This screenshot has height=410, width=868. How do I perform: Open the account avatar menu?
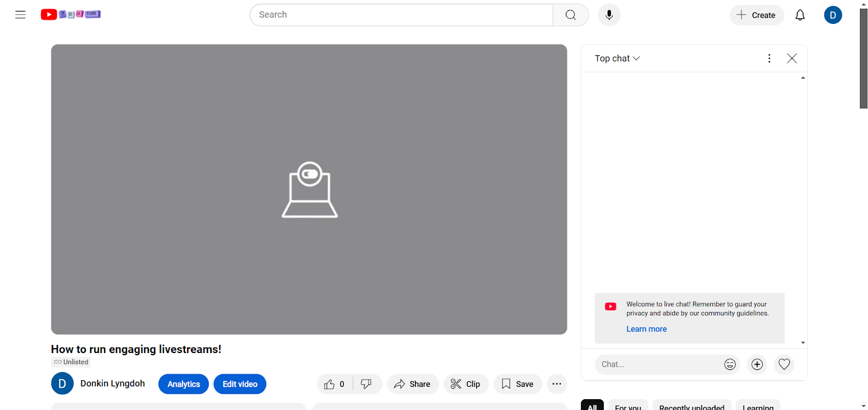(833, 15)
